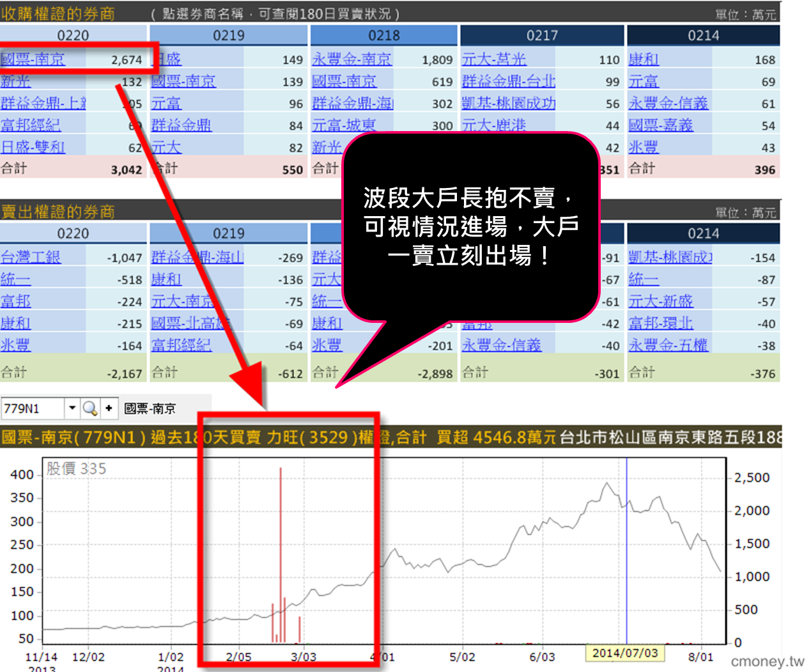Open 日盛-雙和 broker link
The width and height of the screenshot is (811, 672).
pyautogui.click(x=33, y=147)
